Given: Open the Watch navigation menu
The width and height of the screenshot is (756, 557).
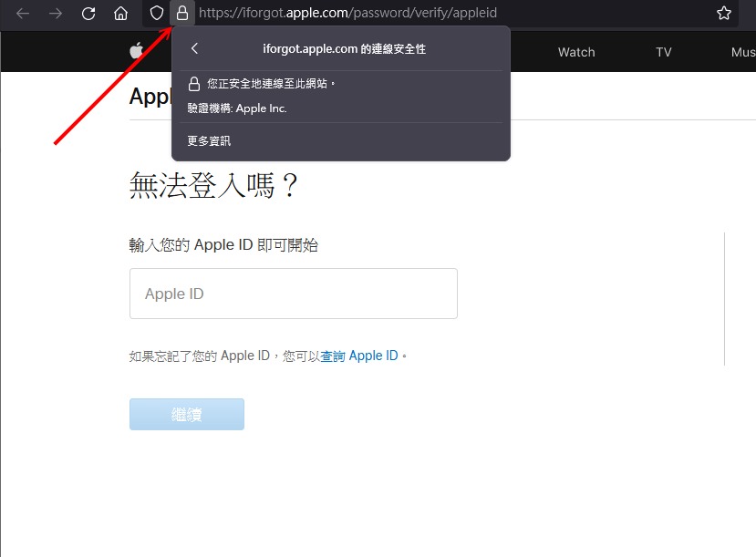Looking at the screenshot, I should tap(575, 52).
